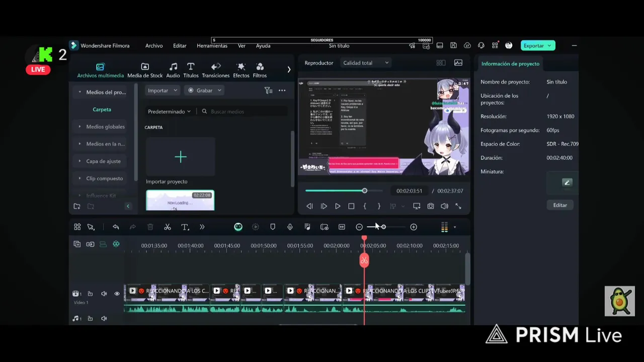Select the Carpeta folder

[x=102, y=110]
